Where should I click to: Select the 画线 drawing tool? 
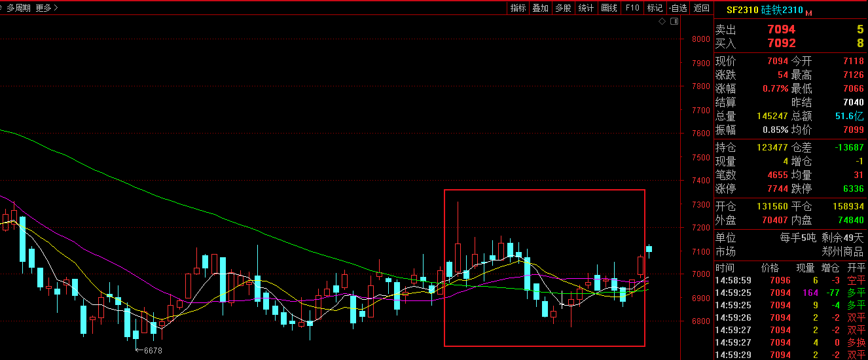tap(609, 8)
